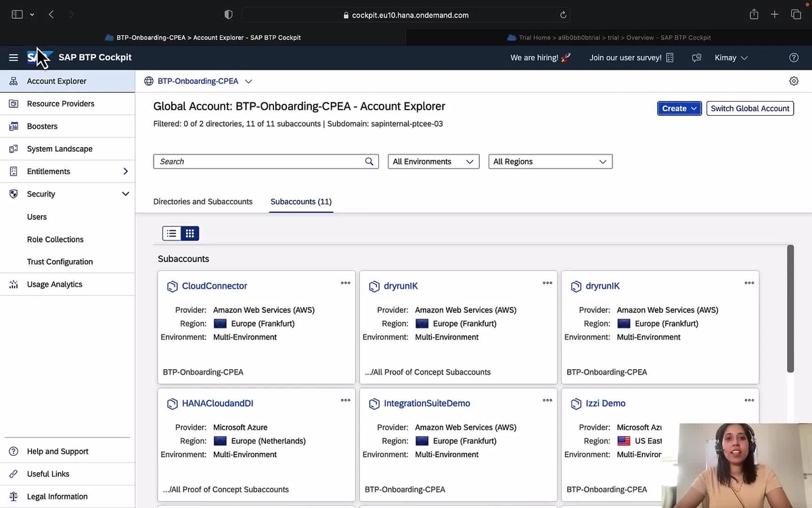Open the Help question mark icon
The image size is (812, 508).
(794, 58)
